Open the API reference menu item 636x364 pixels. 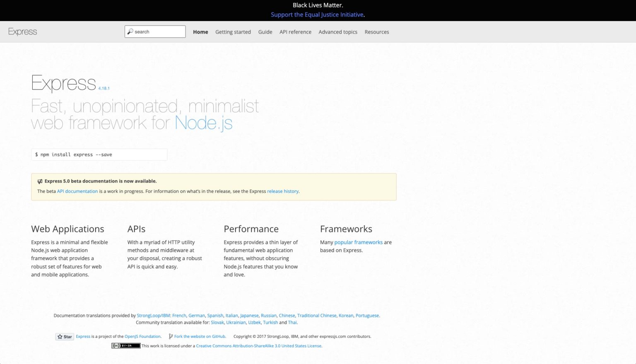[295, 32]
